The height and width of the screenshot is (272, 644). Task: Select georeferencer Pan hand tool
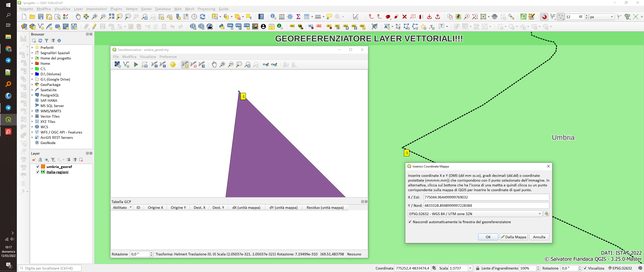tap(214, 65)
